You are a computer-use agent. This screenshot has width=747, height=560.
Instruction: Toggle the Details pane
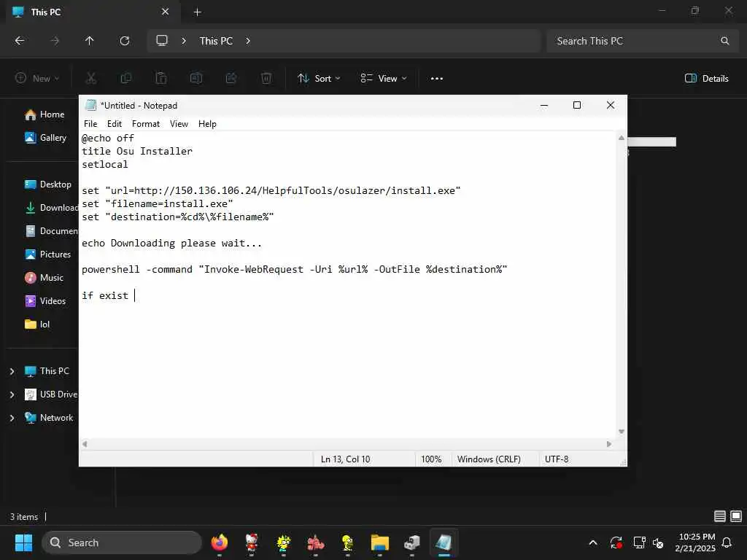pos(706,78)
